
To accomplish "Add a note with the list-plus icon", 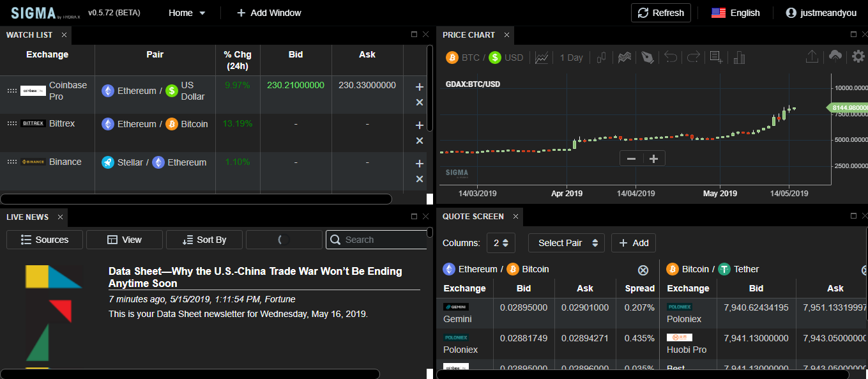I will [716, 58].
